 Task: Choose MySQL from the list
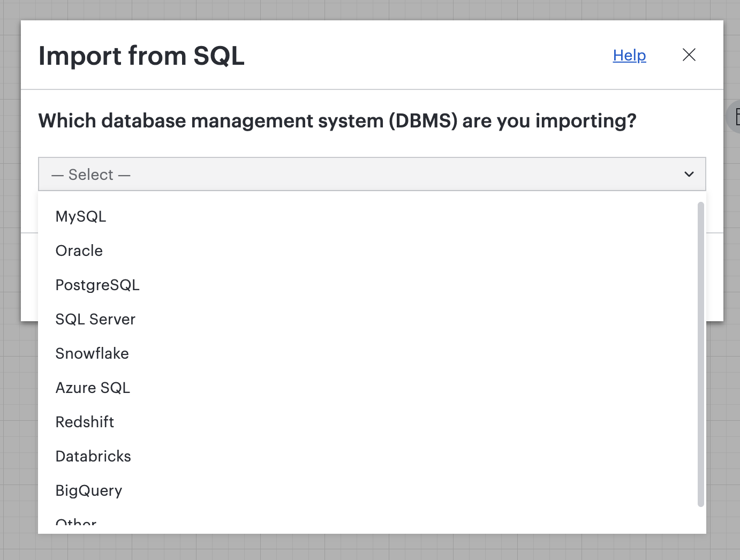(x=372, y=216)
